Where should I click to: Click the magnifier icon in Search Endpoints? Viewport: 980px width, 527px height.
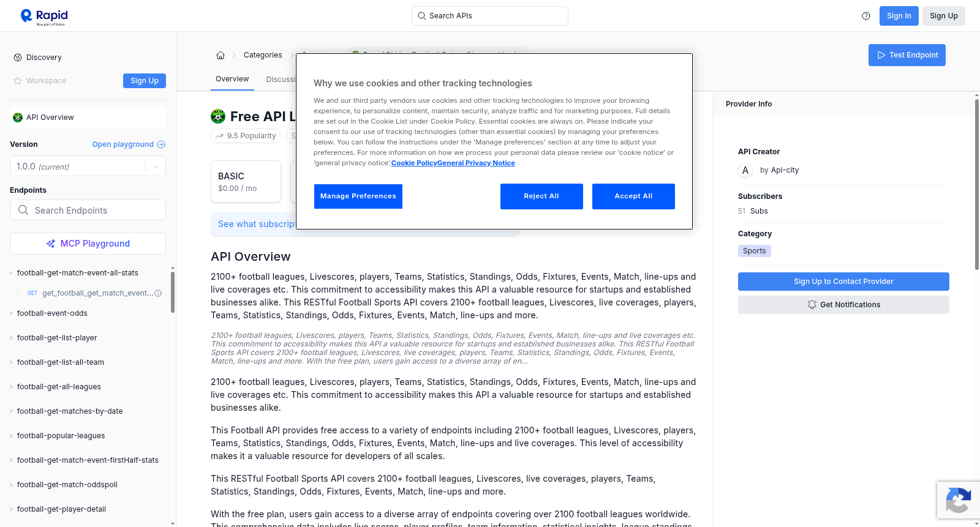point(23,210)
